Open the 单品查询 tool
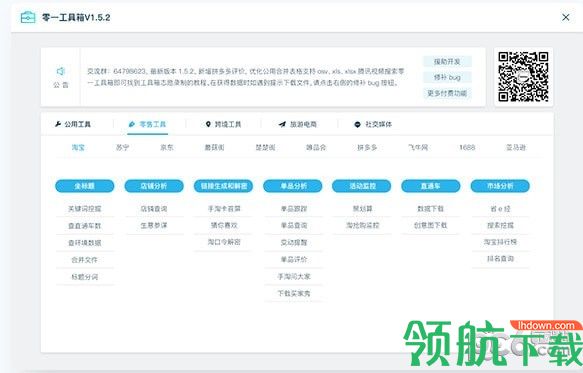The height and width of the screenshot is (373, 583). point(294,226)
